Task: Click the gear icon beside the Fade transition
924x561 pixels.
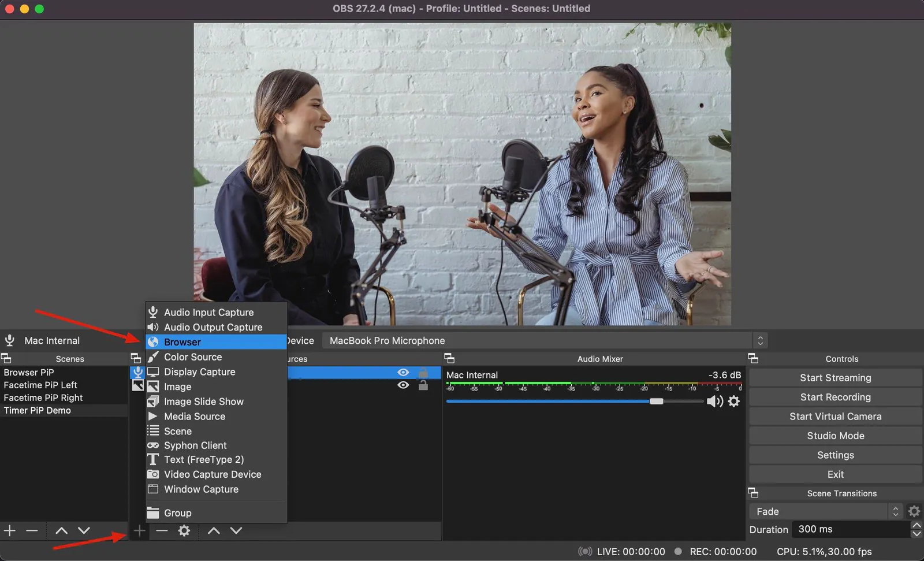Action: tap(914, 511)
